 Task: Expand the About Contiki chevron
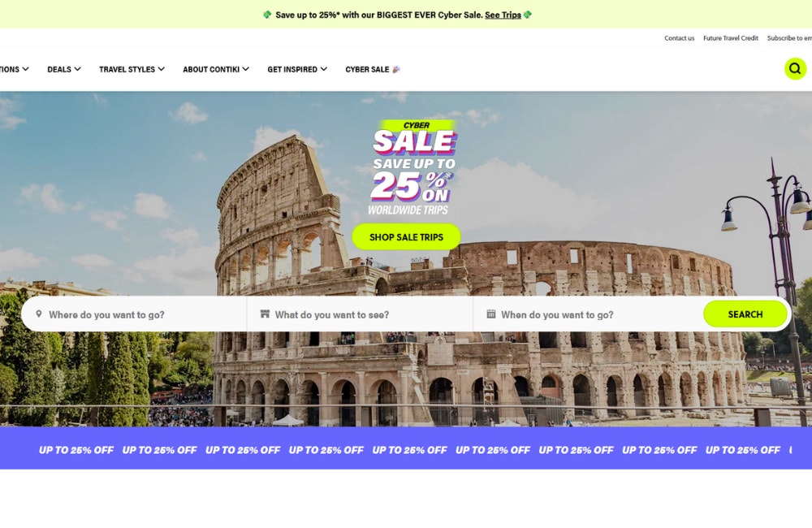(x=246, y=69)
